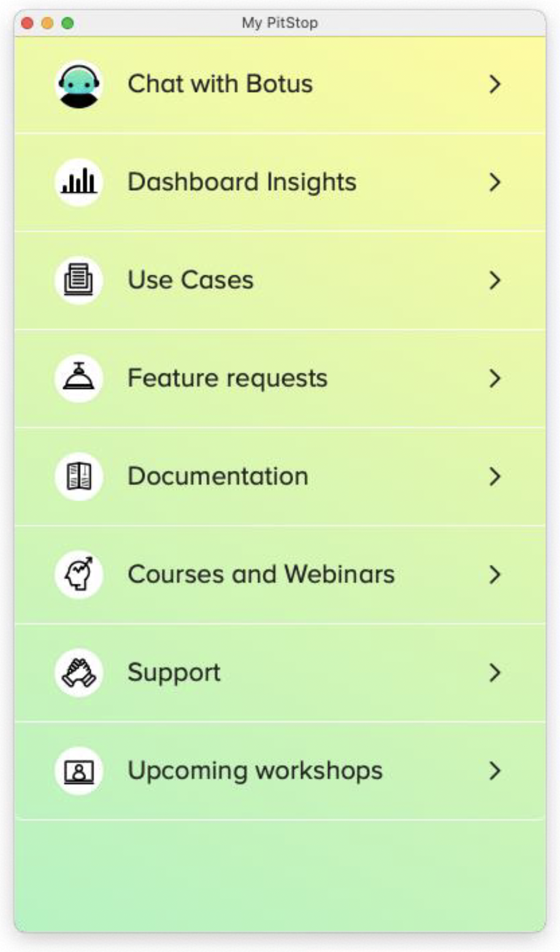Go to the Support text link
560x952 pixels.
(x=174, y=673)
